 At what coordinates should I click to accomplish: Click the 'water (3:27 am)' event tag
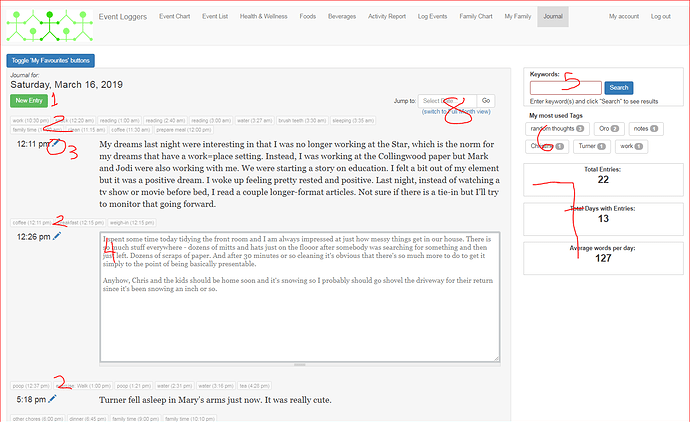click(x=255, y=121)
